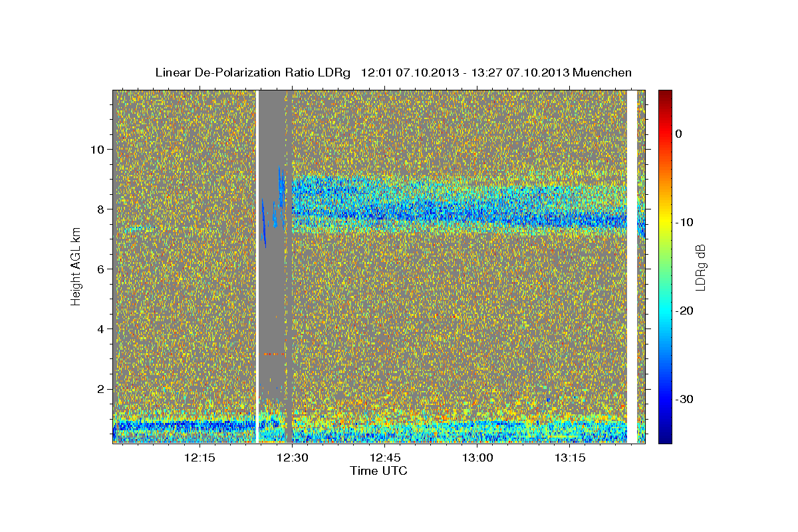Click the 12:45 time tick label
Image resolution: width=798 pixels, height=532 pixels.
click(384, 458)
